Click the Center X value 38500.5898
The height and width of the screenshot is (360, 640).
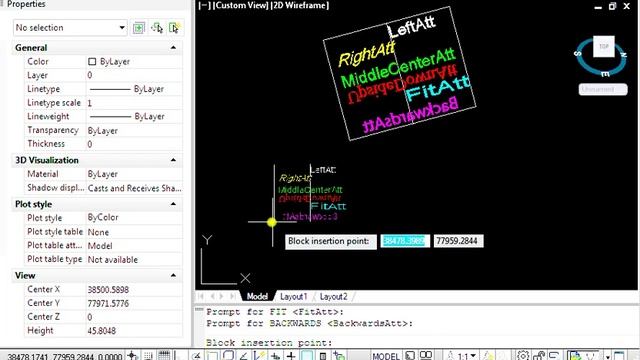[x=134, y=289]
